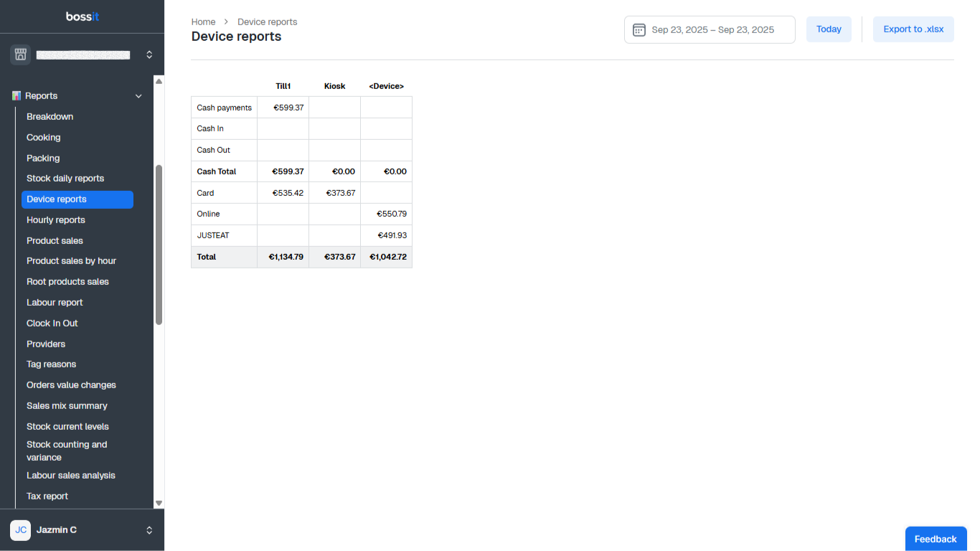The image size is (980, 551).
Task: Select the Tax report item
Action: 47,496
